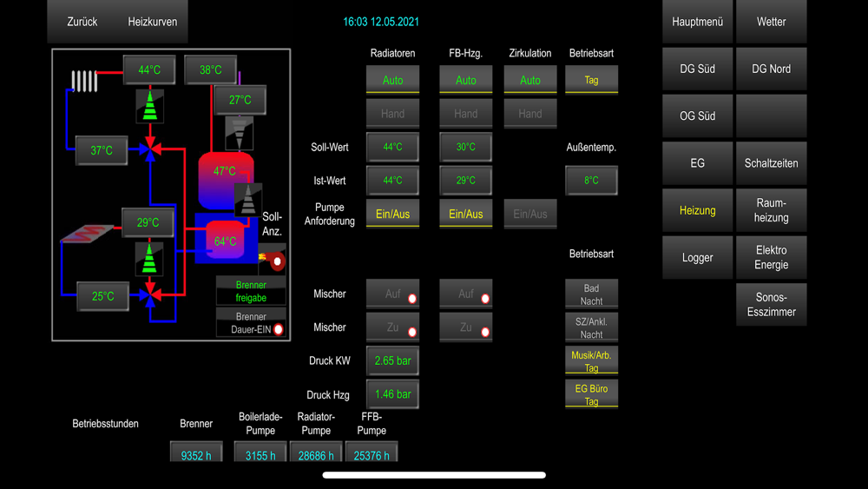This screenshot has height=489, width=868.
Task: Select Musik/Arb. Tag operating mode
Action: (591, 361)
